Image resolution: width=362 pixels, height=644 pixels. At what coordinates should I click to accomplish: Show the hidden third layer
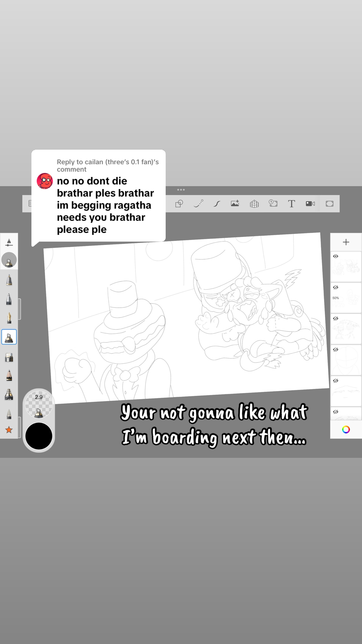click(x=336, y=318)
